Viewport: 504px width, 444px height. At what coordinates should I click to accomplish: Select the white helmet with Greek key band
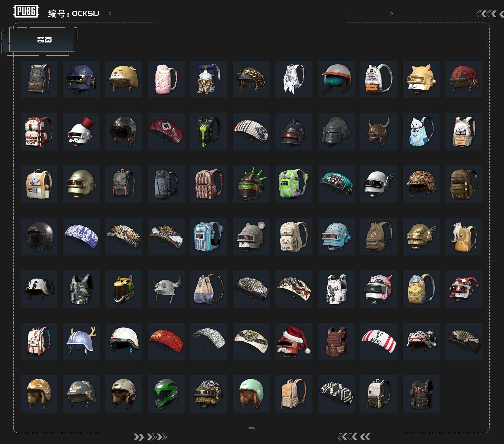click(x=124, y=341)
